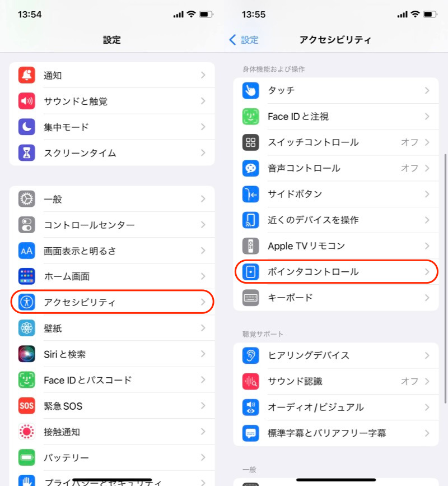
Task: Tap the ヒアリングデバイス ear icon
Action: [250, 355]
